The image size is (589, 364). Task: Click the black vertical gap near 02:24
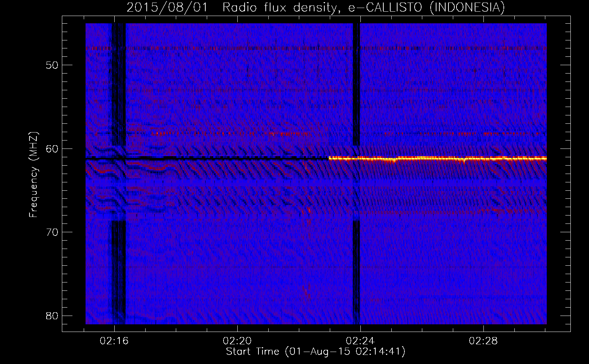click(356, 84)
